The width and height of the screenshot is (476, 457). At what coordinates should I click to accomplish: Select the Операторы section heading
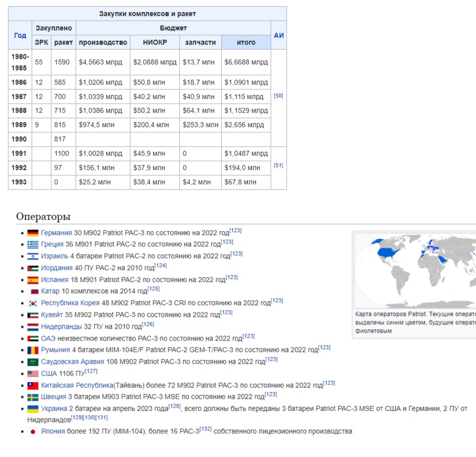43,216
